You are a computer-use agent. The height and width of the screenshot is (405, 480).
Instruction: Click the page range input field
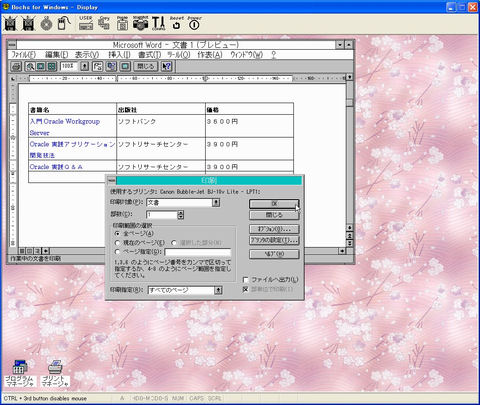point(198,252)
